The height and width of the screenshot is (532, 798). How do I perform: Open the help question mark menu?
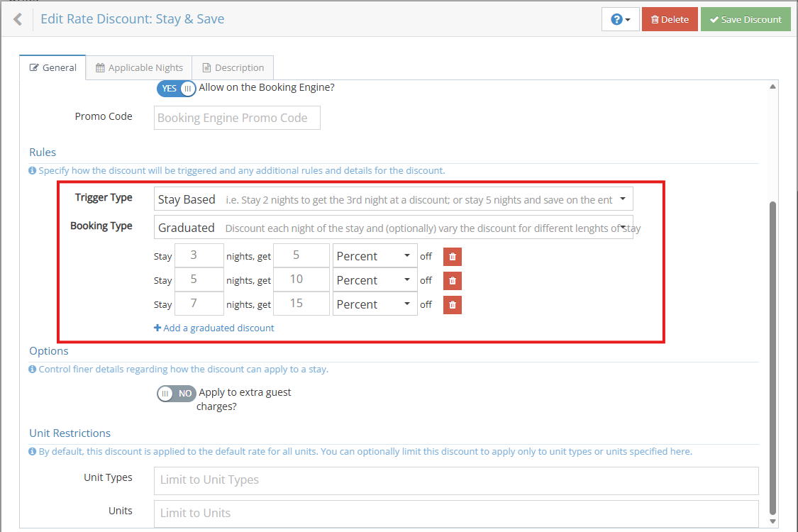[620, 19]
